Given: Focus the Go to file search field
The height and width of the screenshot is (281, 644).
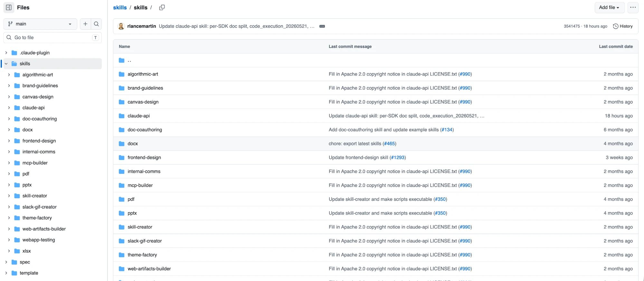Looking at the screenshot, I should point(52,38).
